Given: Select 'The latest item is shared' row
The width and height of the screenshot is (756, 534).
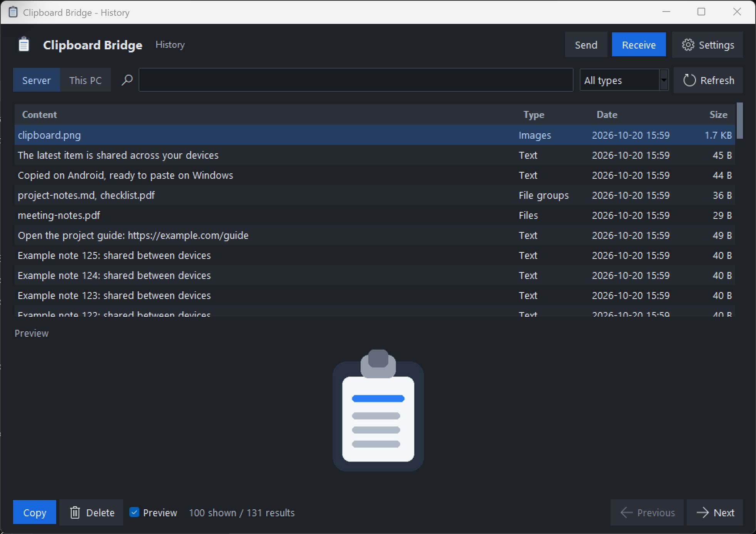Looking at the screenshot, I should click(x=375, y=155).
